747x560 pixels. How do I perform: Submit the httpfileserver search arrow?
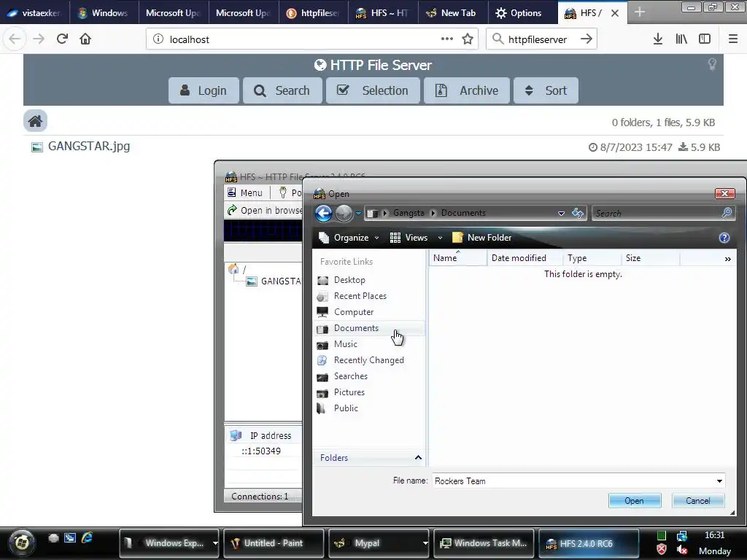tap(587, 39)
